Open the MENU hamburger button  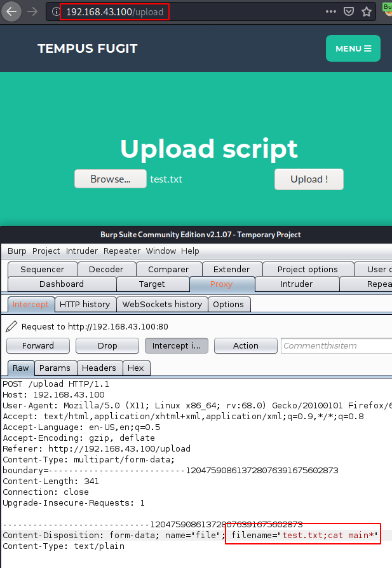click(353, 48)
